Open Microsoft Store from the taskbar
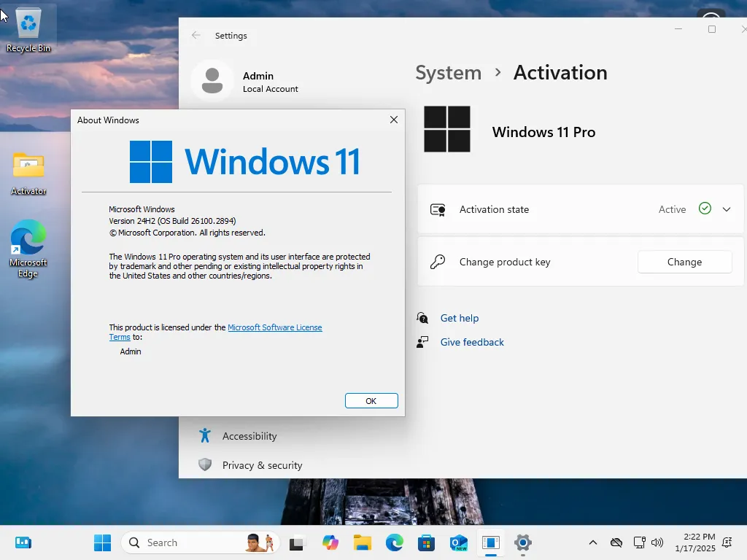The height and width of the screenshot is (560, 747). [x=426, y=542]
